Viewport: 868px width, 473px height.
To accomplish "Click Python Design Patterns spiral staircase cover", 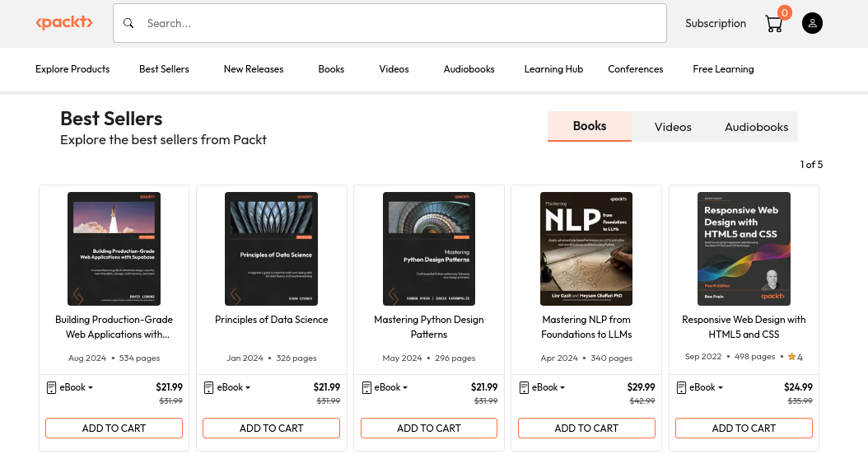I will click(429, 249).
